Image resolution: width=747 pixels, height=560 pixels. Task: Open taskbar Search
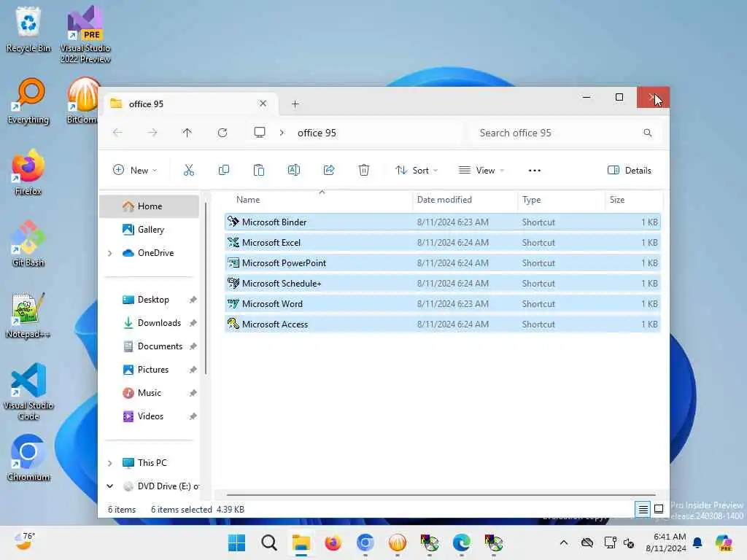point(269,542)
